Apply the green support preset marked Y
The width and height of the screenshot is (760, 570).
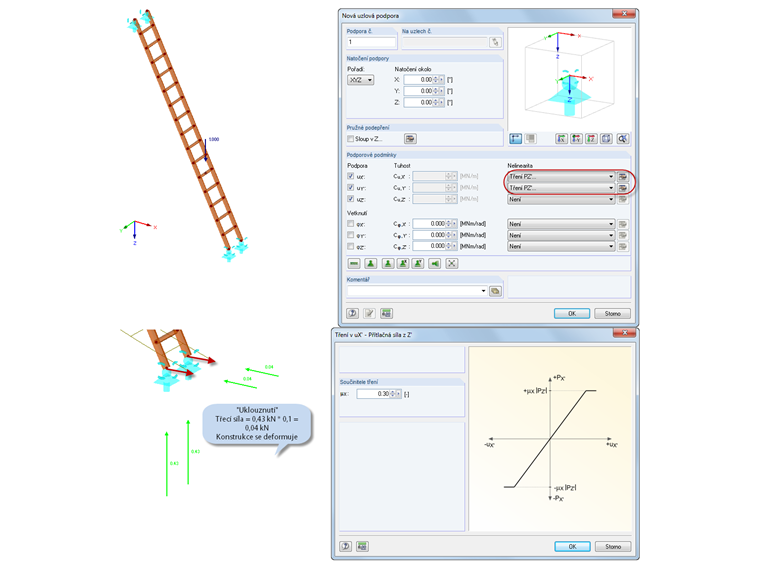(x=418, y=264)
